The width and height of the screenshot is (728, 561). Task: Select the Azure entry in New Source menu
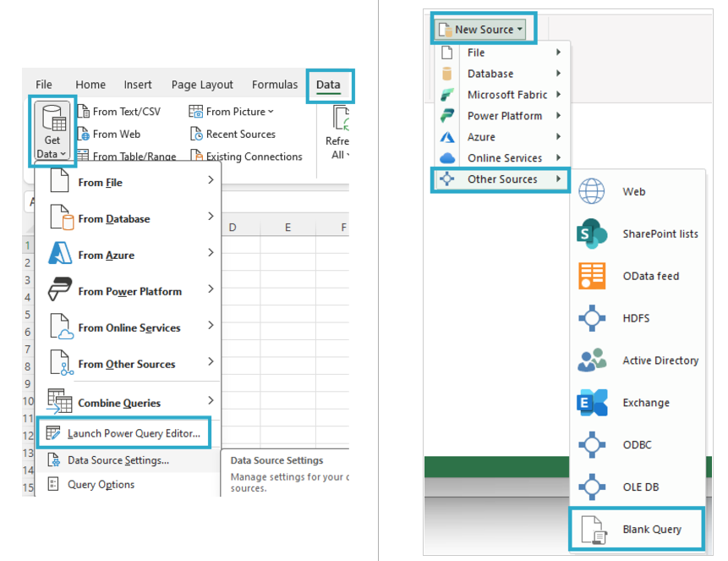tap(502, 136)
